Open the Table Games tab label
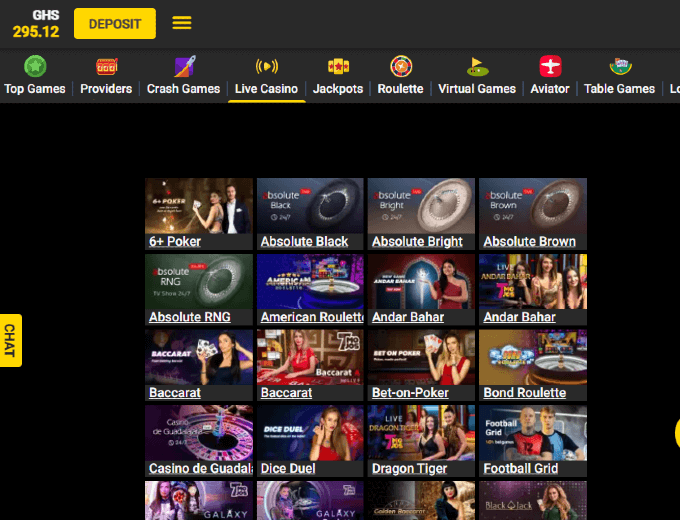This screenshot has width=680, height=520. coord(619,89)
